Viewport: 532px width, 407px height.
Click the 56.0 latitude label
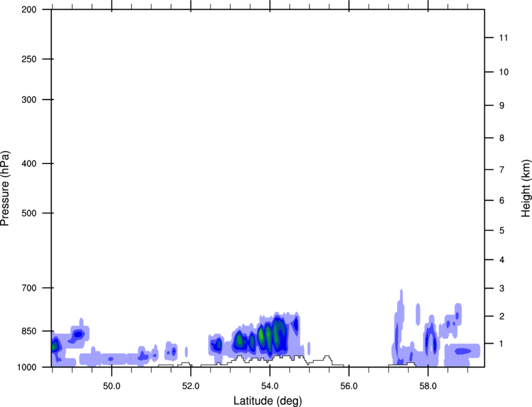tap(349, 386)
